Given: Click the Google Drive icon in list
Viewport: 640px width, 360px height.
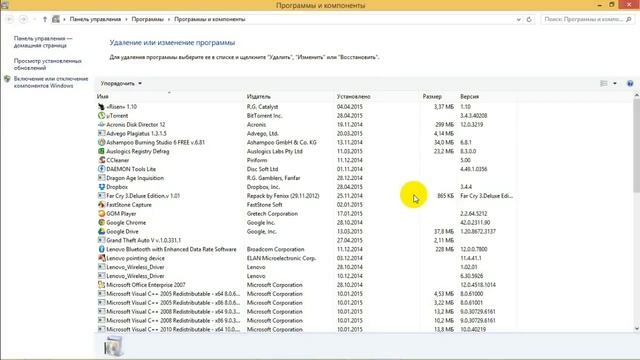Looking at the screenshot, I should [x=101, y=231].
